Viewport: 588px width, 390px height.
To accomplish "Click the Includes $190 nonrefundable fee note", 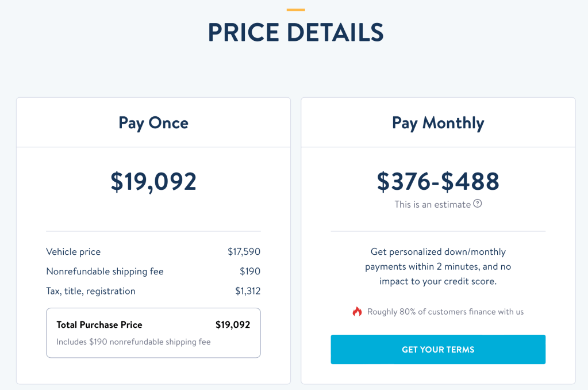I will [x=133, y=342].
